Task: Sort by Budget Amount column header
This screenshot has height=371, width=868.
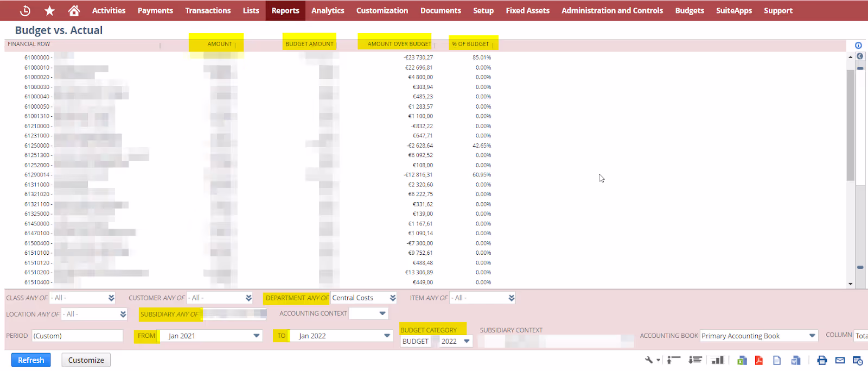Action: (309, 44)
